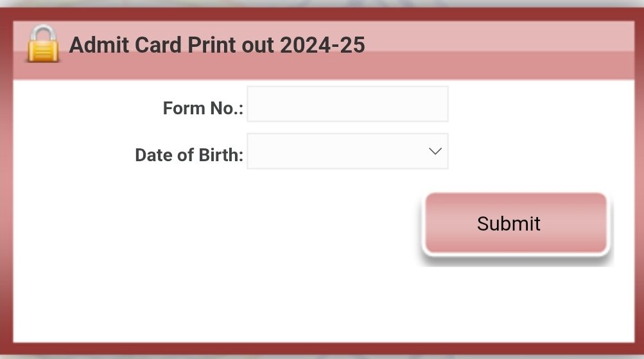Click the Form No. text field
This screenshot has height=359, width=644.
point(347,104)
